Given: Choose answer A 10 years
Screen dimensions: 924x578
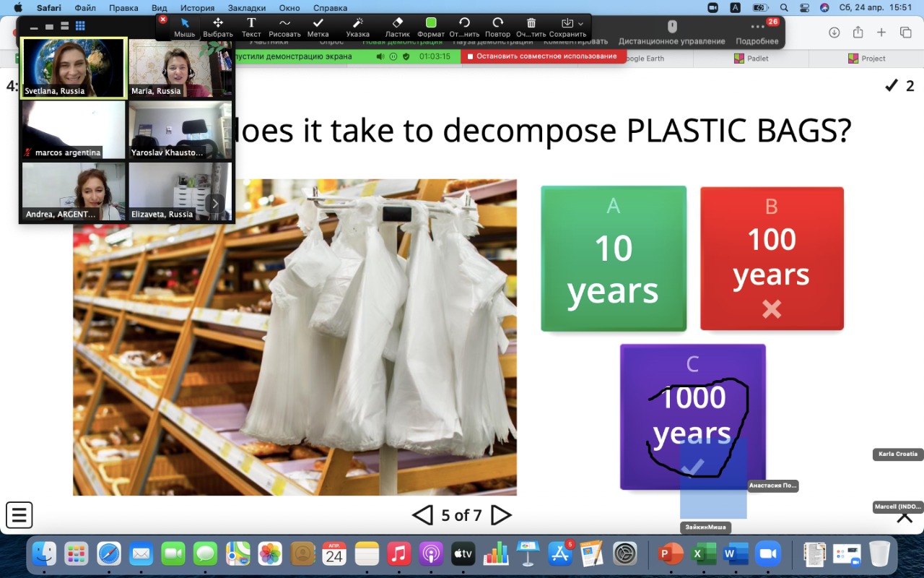Looking at the screenshot, I should point(614,259).
